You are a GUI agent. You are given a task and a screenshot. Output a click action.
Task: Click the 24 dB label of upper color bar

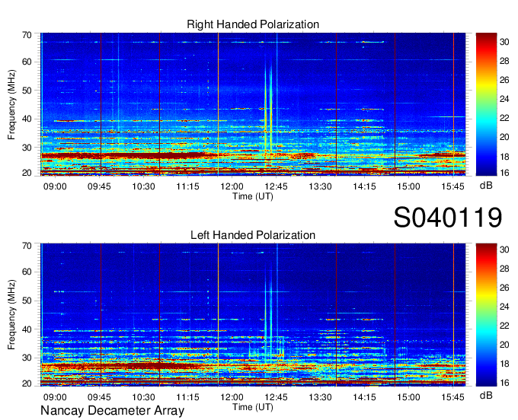504,99
